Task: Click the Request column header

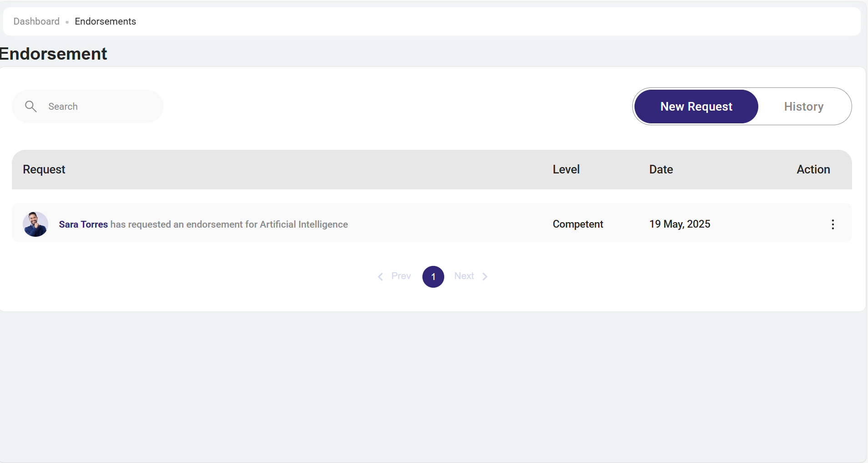Action: click(x=44, y=169)
